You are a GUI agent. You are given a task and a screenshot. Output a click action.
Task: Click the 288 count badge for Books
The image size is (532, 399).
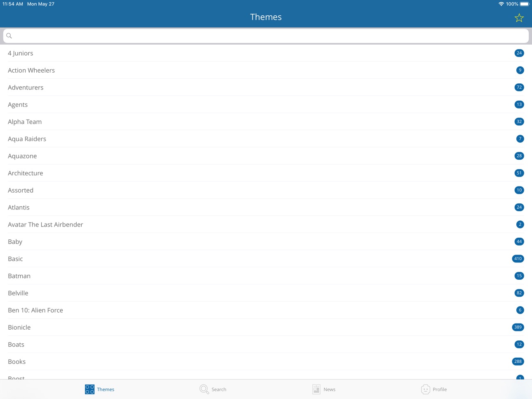point(518,361)
